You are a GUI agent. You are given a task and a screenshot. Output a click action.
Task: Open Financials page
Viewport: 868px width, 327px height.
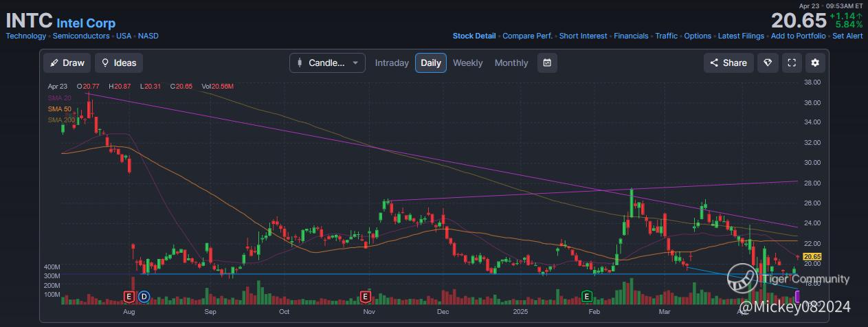pyautogui.click(x=631, y=36)
